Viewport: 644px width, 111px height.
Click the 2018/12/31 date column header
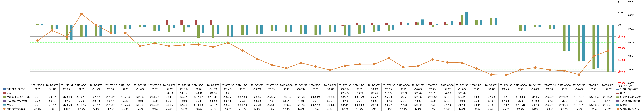tap(476, 85)
